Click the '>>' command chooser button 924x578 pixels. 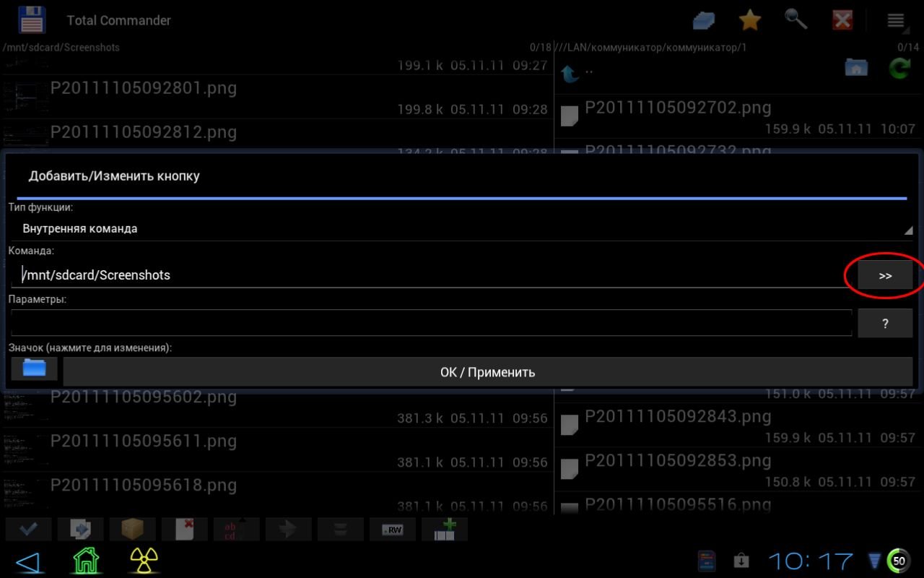click(885, 276)
